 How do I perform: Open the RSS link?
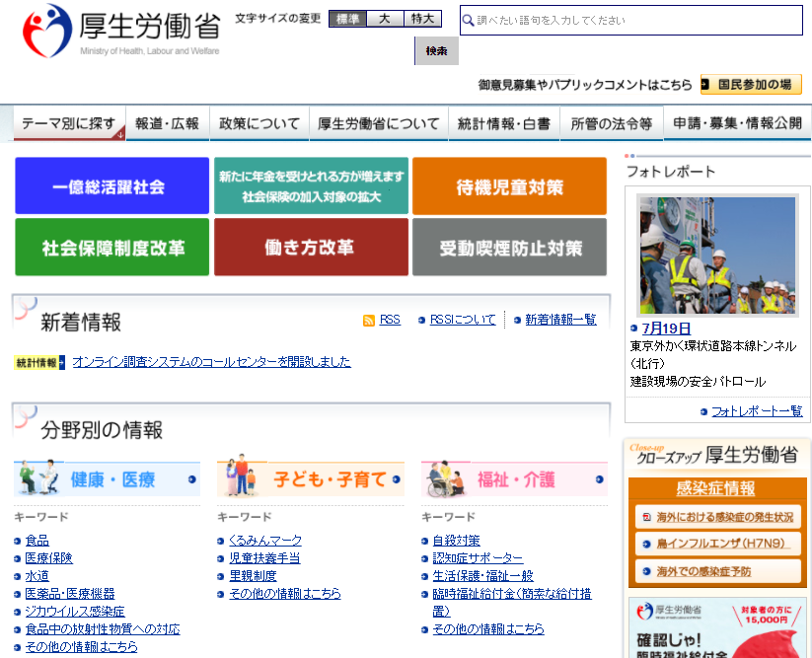390,320
